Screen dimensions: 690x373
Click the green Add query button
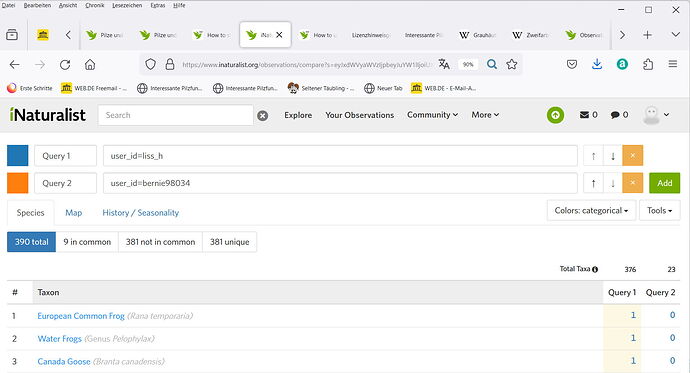pyautogui.click(x=664, y=183)
